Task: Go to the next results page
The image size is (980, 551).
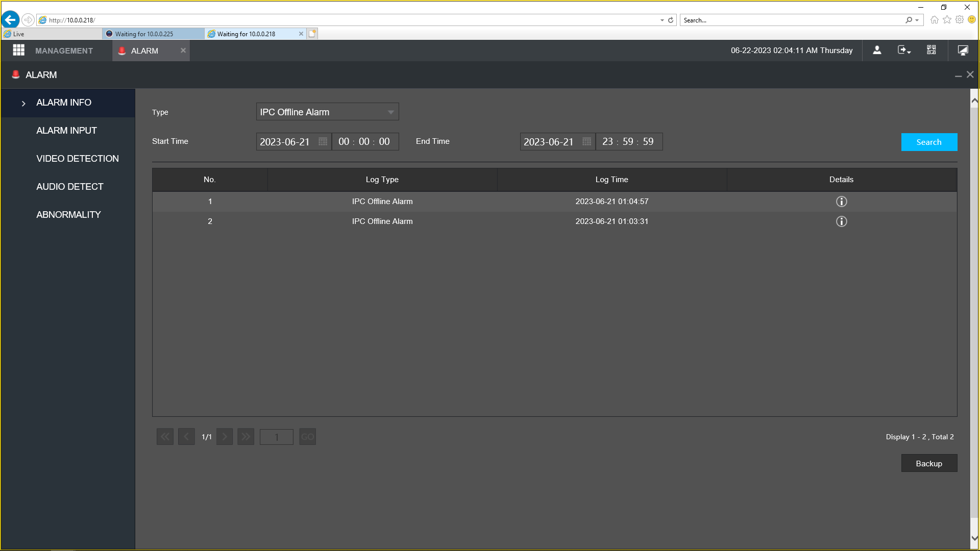Action: point(225,437)
